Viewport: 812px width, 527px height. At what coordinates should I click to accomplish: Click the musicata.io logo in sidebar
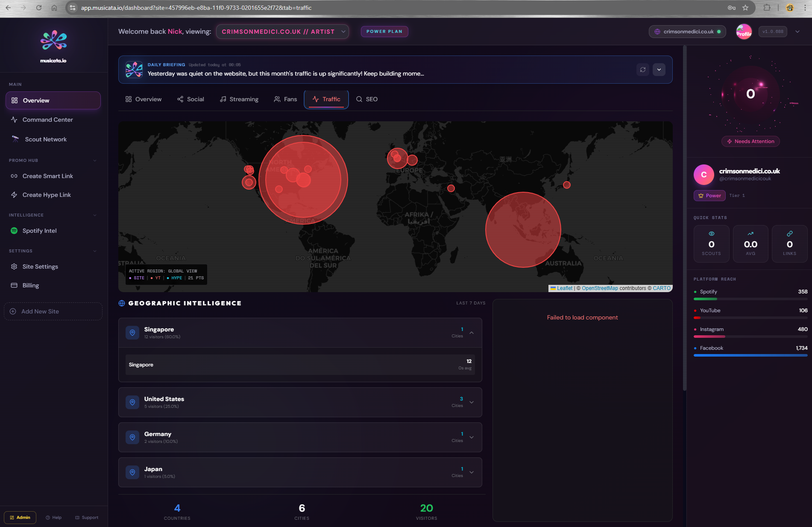coord(53,46)
